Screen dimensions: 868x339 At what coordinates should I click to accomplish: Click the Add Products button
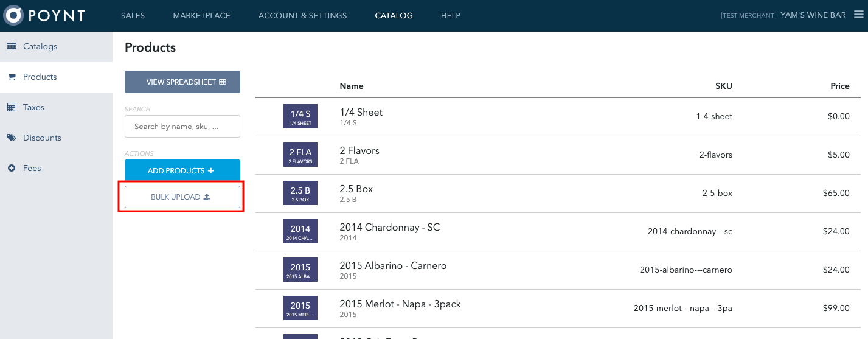pyautogui.click(x=182, y=171)
